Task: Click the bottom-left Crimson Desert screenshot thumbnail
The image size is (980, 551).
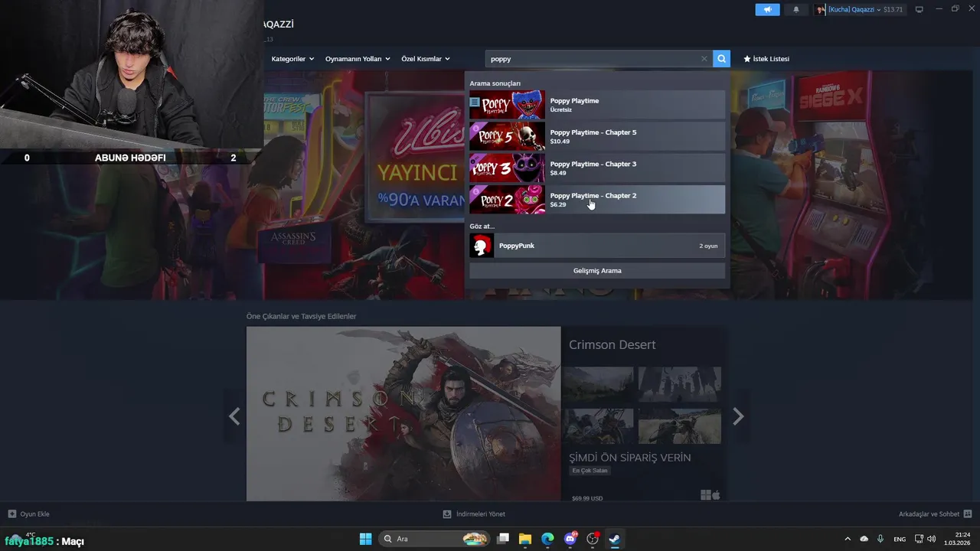Action: click(x=598, y=426)
